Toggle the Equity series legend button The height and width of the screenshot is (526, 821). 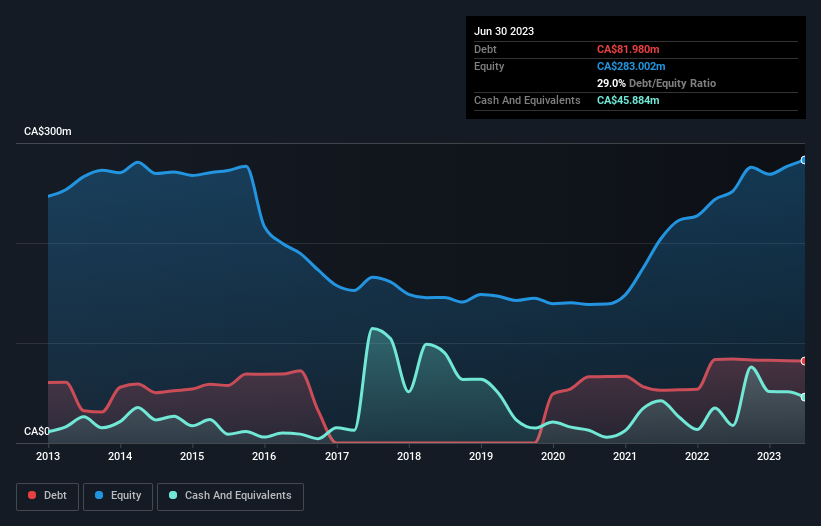pos(118,496)
